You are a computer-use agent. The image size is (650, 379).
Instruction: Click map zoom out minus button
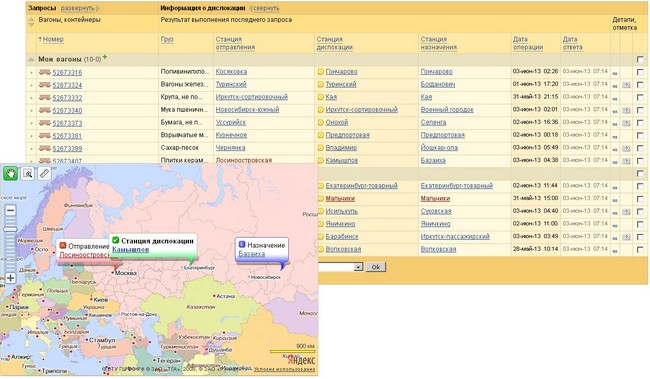coord(10,210)
